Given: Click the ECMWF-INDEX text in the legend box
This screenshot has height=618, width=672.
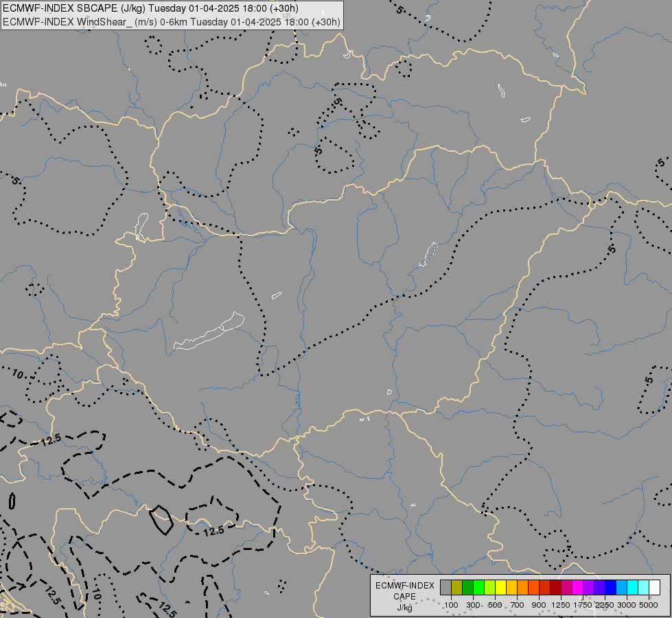Looking at the screenshot, I should click(x=405, y=586).
